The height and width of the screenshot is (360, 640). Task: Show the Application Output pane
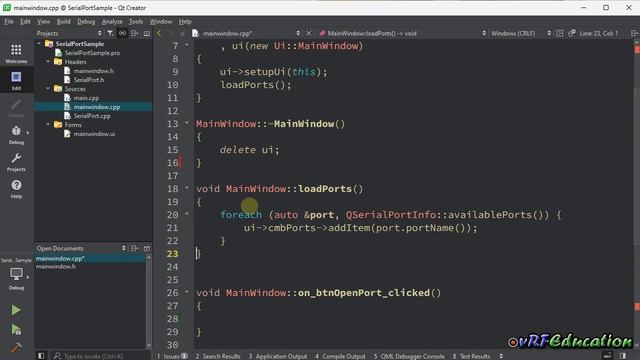coord(278,356)
